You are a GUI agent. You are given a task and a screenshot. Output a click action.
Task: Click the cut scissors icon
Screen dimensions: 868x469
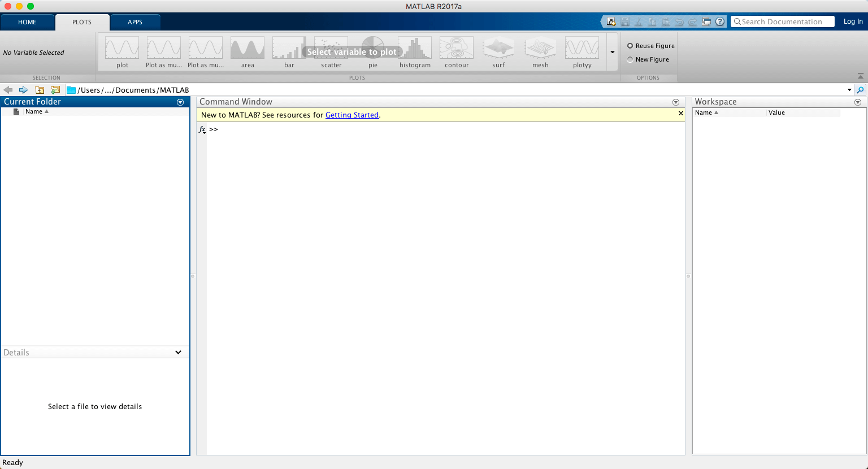coord(639,21)
